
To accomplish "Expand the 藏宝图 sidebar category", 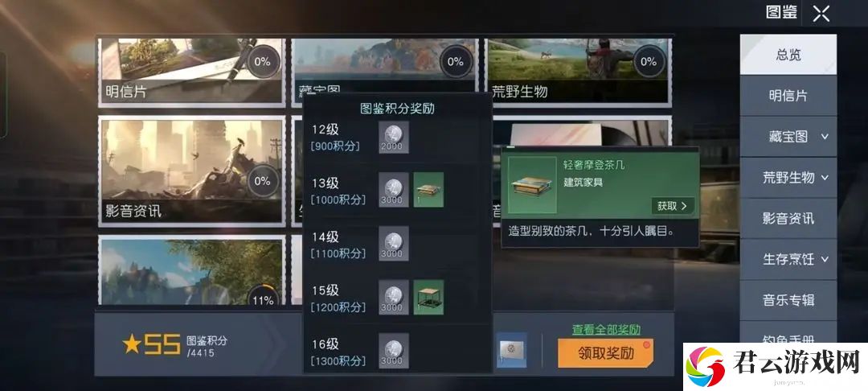I will pyautogui.click(x=825, y=137).
